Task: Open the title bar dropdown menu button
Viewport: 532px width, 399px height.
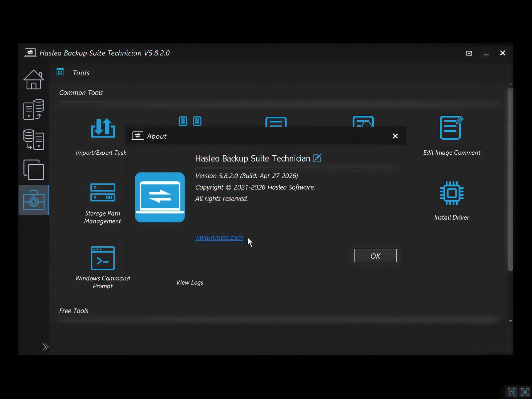Action: (x=469, y=53)
